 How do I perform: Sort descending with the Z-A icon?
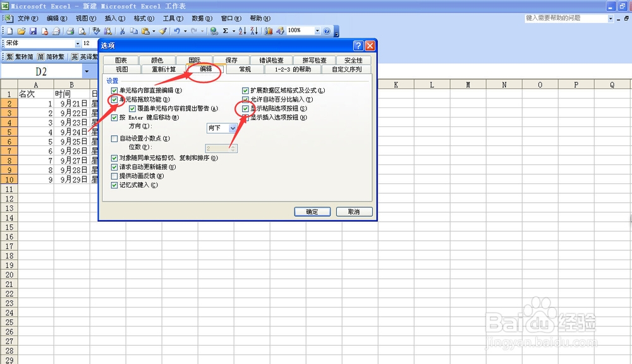[254, 31]
